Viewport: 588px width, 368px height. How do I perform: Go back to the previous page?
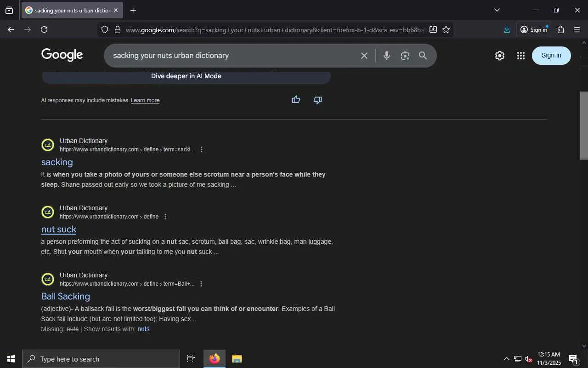pos(11,29)
